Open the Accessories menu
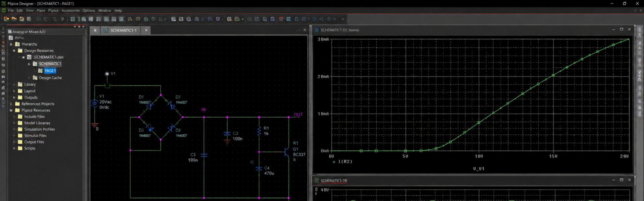Screen dimensions: 644x201 [70, 10]
